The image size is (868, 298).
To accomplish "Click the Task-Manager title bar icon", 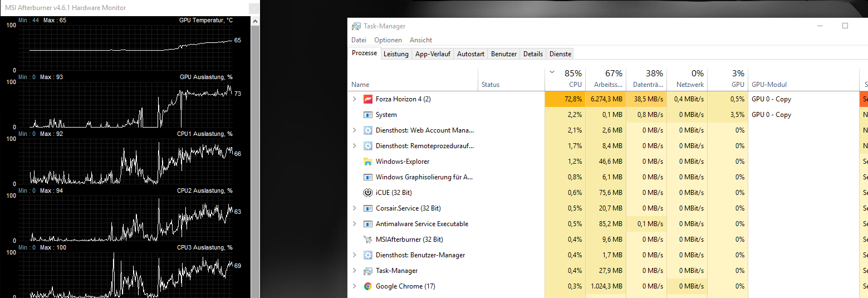I will tap(356, 26).
